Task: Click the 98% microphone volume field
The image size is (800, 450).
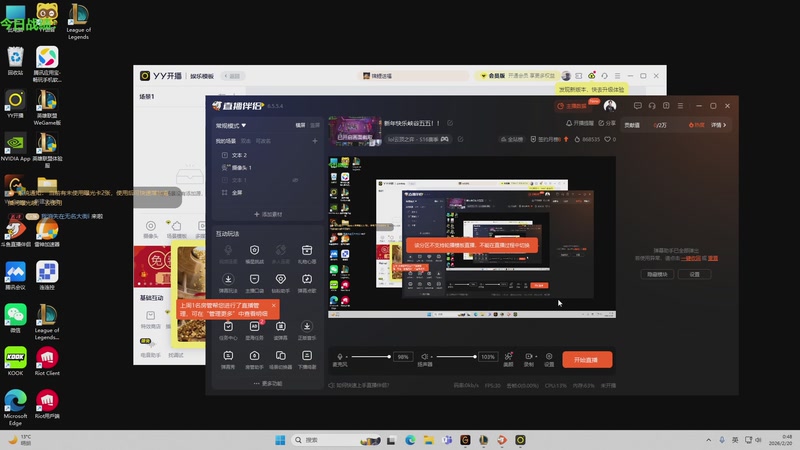Action: point(403,357)
